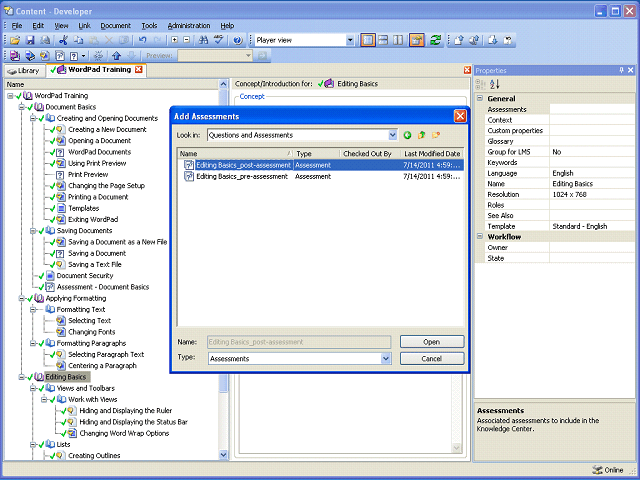Click the Record topic gear icon
Viewport: 640px width, 480px height.
click(98, 56)
